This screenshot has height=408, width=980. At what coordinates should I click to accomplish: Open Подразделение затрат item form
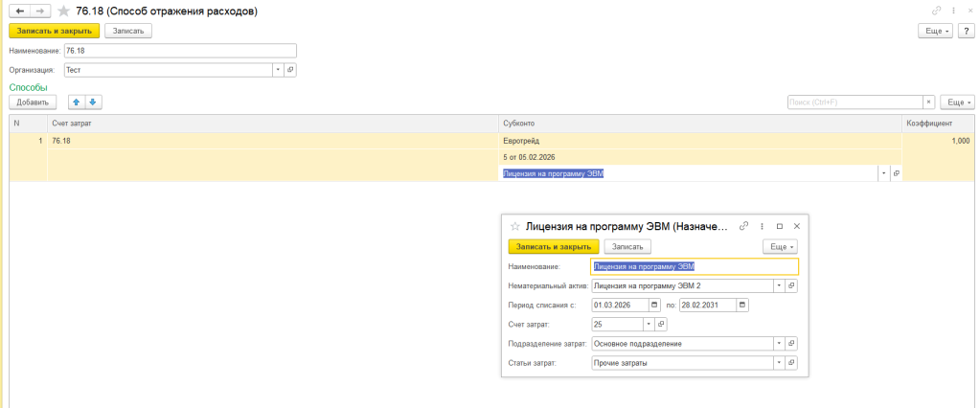point(792,344)
